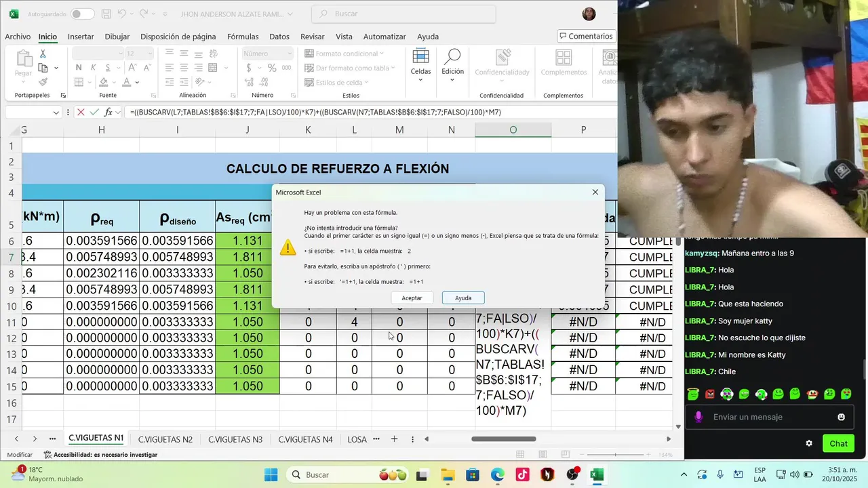The height and width of the screenshot is (488, 868).
Task: Select the C.VIGUETAS N4 sheet tab
Action: pos(306,439)
